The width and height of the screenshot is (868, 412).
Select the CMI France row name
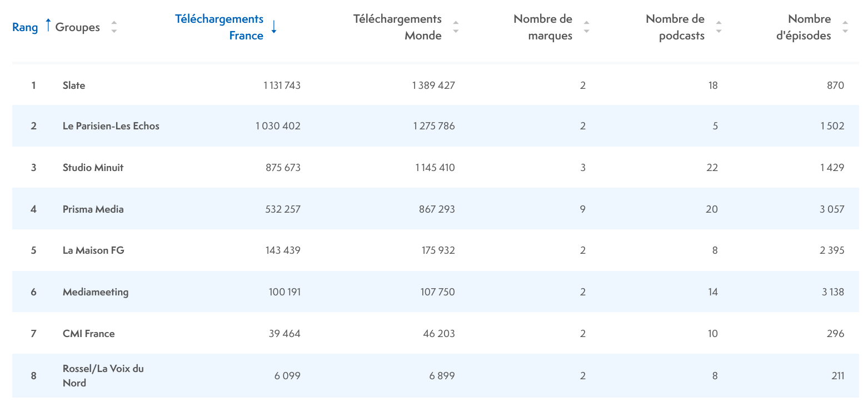(x=88, y=333)
